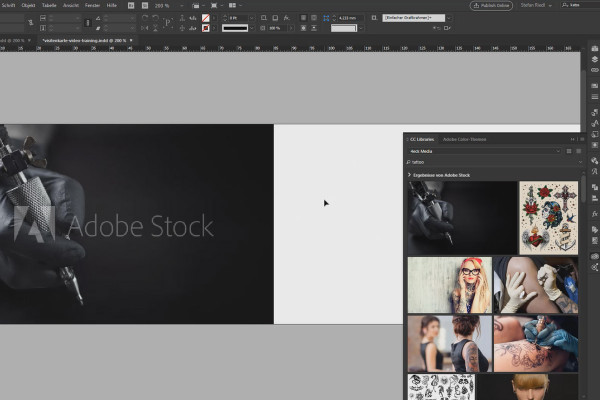Select the blue gloves tattooing thumbnail
The width and height of the screenshot is (600, 400).
[536, 343]
